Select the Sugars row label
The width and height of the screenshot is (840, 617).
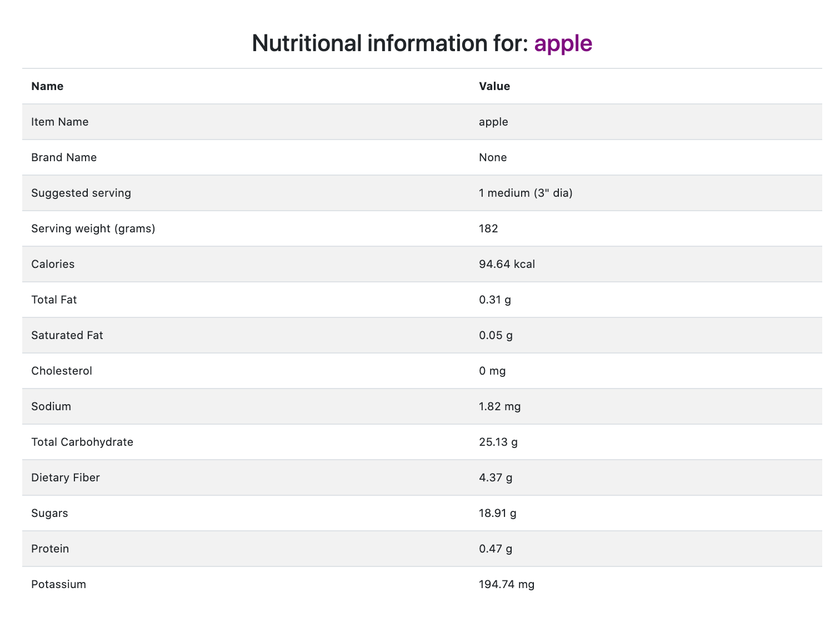pos(49,513)
